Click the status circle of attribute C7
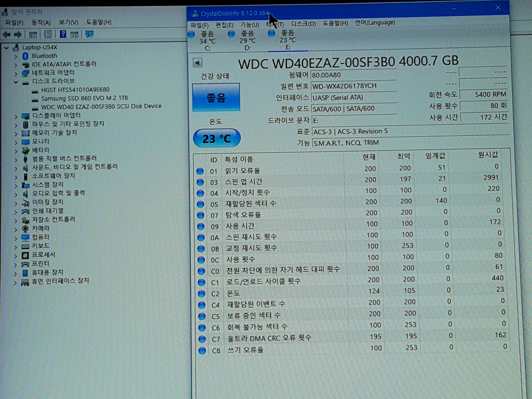 pyautogui.click(x=202, y=339)
